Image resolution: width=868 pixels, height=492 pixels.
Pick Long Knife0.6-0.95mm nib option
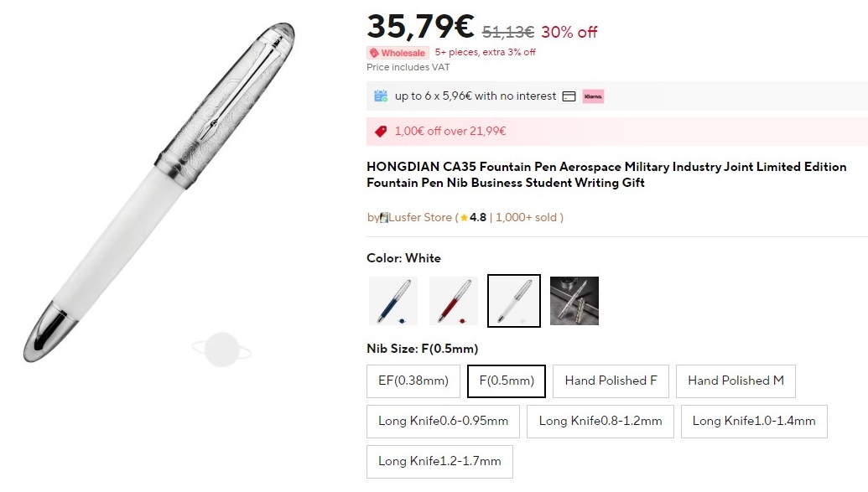click(x=443, y=421)
